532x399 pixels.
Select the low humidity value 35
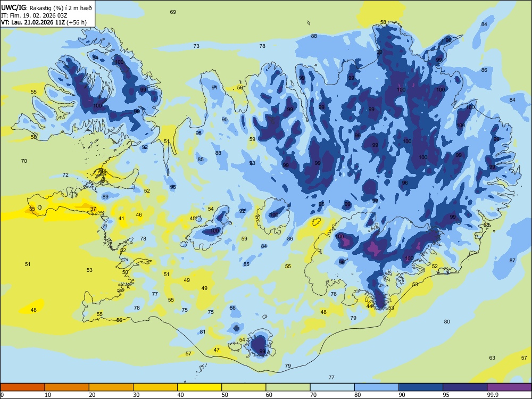[x=32, y=209]
